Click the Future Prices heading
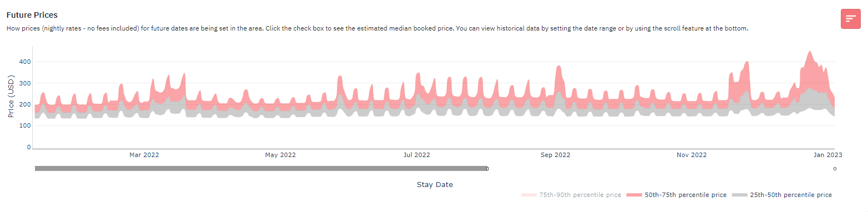The width and height of the screenshot is (868, 212). coord(32,15)
